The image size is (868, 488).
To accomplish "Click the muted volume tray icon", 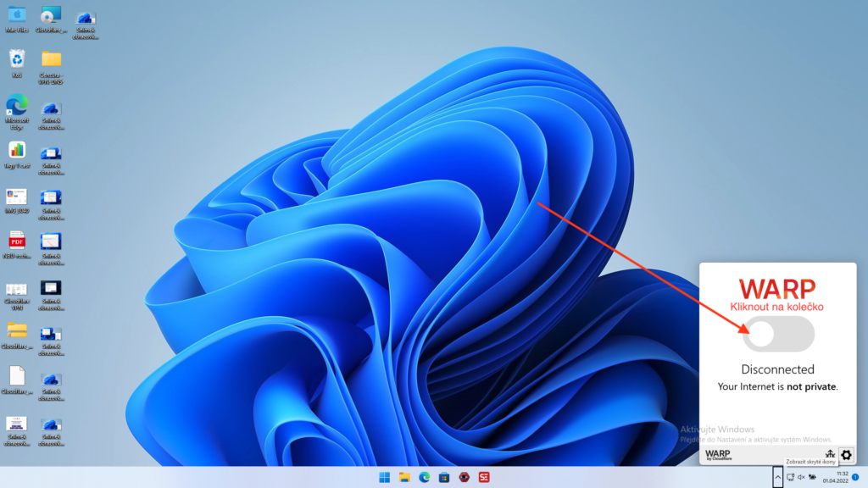I will pyautogui.click(x=801, y=477).
